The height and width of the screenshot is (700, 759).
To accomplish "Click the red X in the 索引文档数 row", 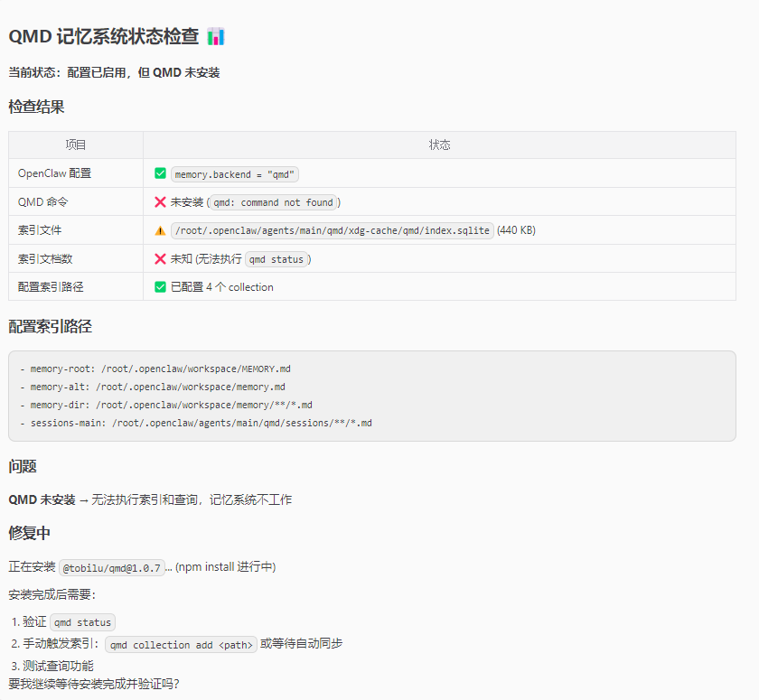I will tap(160, 259).
